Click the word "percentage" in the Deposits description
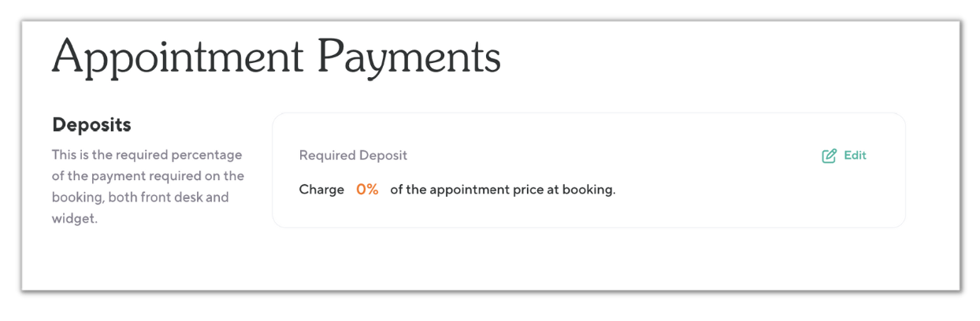Screen dimensions: 980x321 207,154
